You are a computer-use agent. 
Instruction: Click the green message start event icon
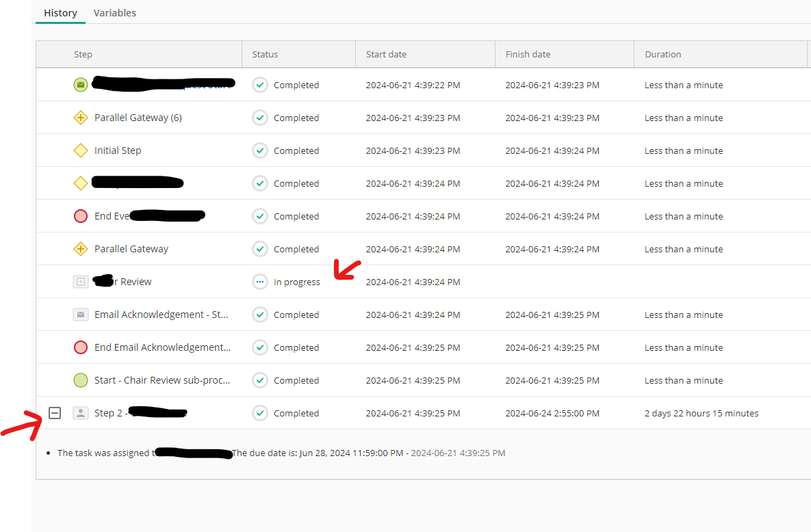pos(81,85)
